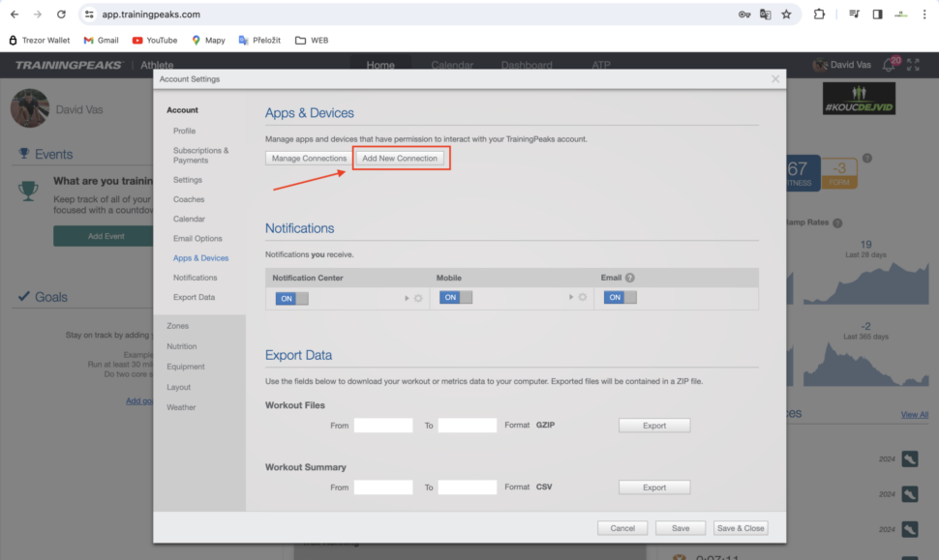The width and height of the screenshot is (939, 560).
Task: Open the browser extensions puzzle icon
Action: coord(819,15)
